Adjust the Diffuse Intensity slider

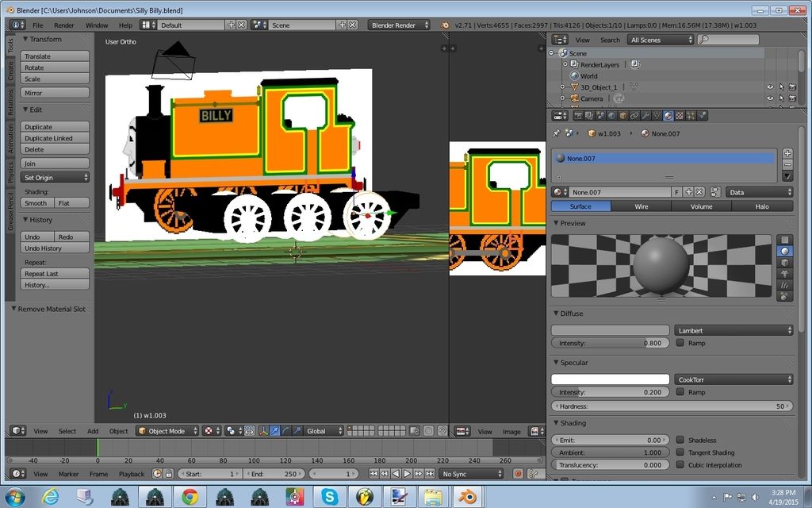[610, 343]
